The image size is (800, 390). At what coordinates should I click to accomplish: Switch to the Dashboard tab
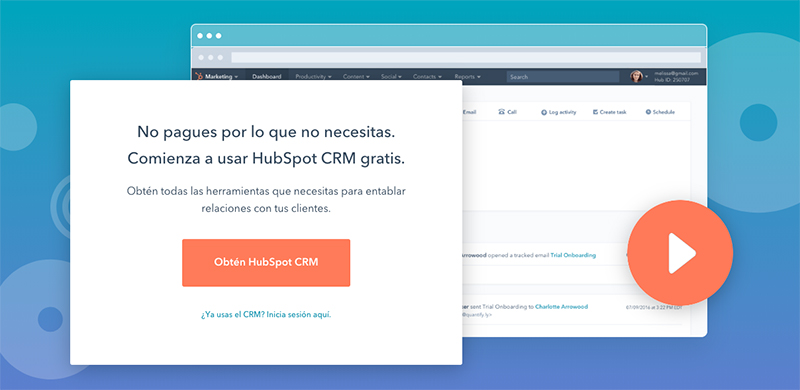(266, 77)
